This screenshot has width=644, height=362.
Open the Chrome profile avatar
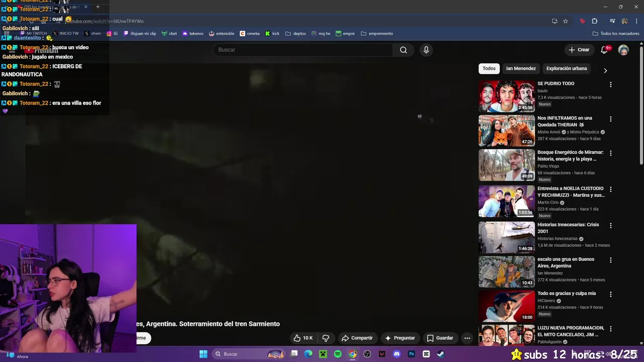pos(624,21)
